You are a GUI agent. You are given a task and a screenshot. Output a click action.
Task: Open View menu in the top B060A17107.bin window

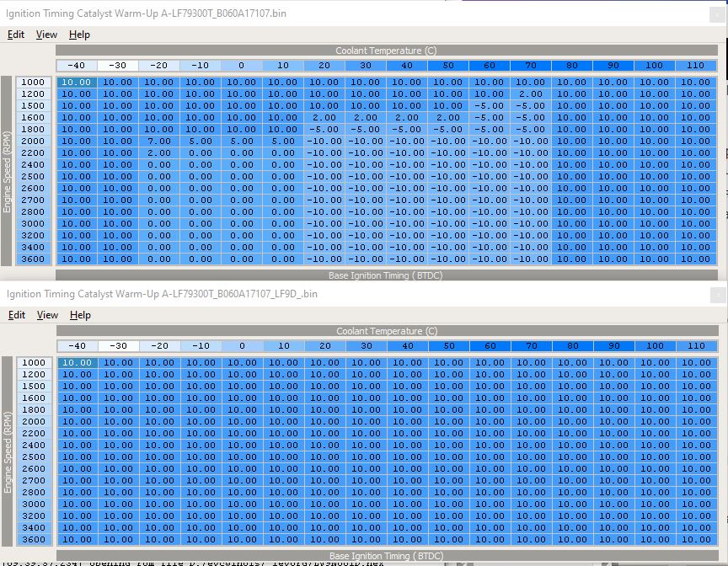(x=46, y=35)
